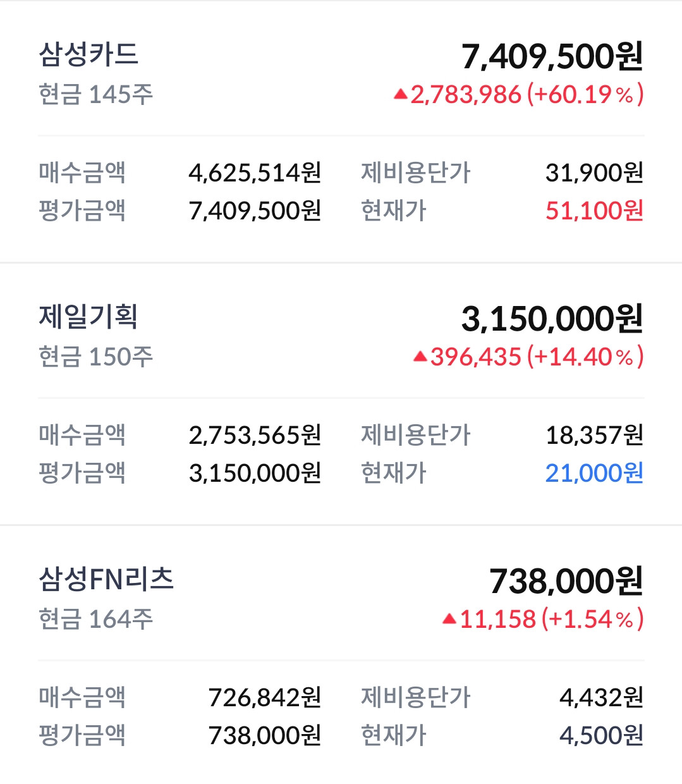Tap the 738,000원 total at the top of 삼성FN리츠
Image resolution: width=682 pixels, height=784 pixels.
566,582
